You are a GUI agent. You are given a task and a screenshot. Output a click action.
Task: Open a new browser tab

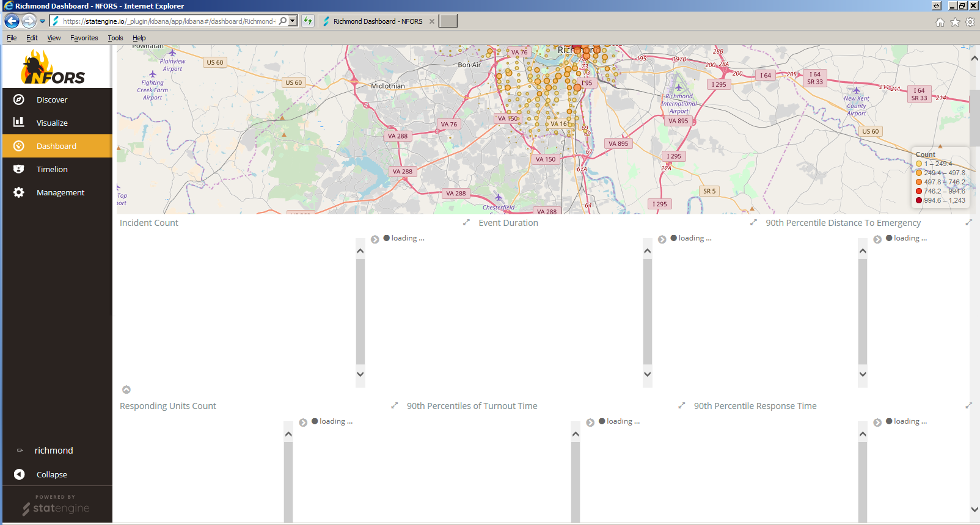tap(448, 21)
